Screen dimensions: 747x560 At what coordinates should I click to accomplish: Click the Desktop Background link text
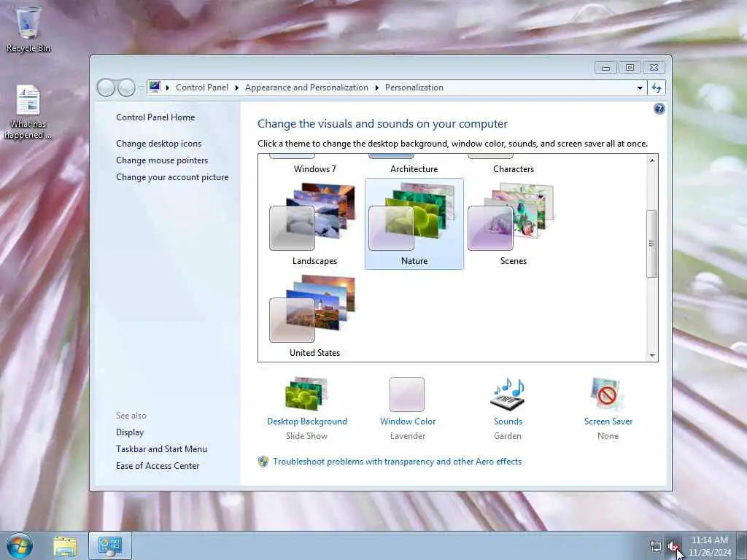307,421
